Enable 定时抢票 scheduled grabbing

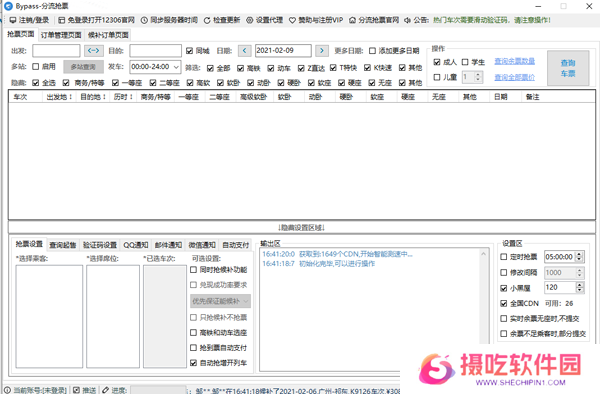point(504,257)
